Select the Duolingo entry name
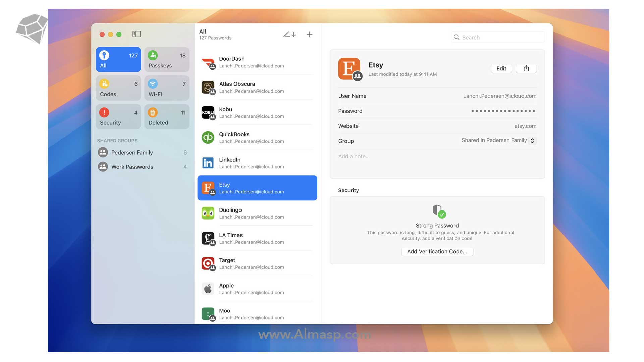 [230, 210]
